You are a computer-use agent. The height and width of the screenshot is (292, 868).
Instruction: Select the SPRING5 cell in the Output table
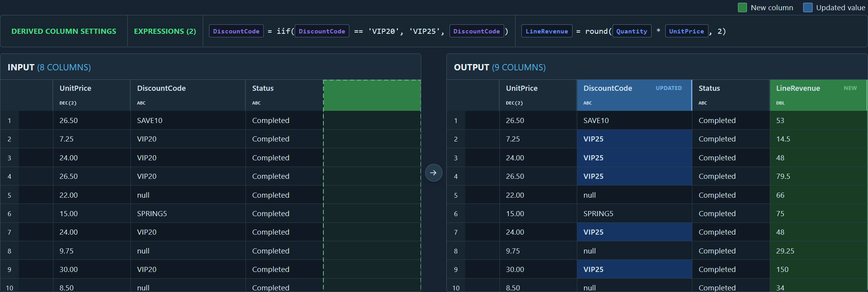[x=634, y=213]
